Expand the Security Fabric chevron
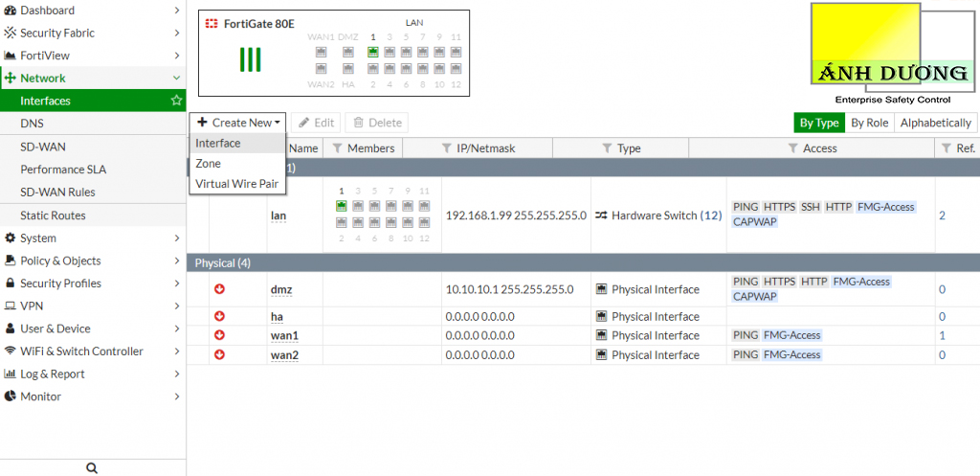This screenshot has height=476, width=980. pyautogui.click(x=177, y=34)
